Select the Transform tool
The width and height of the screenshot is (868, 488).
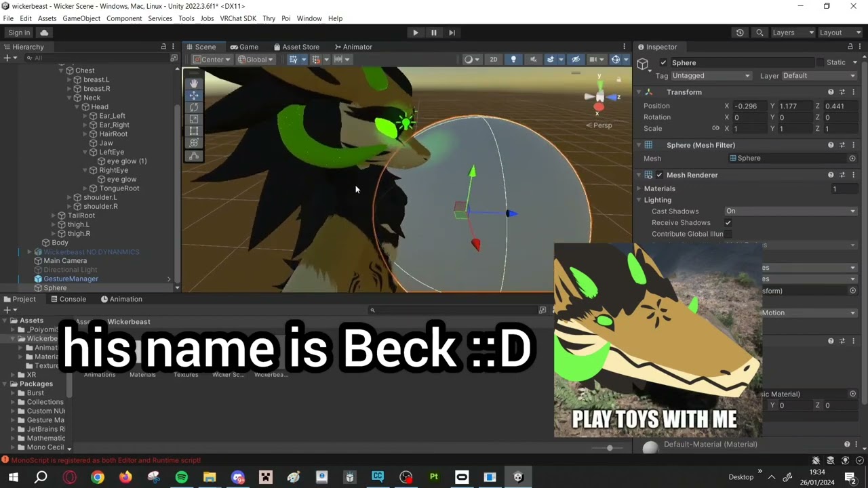pyautogui.click(x=194, y=143)
